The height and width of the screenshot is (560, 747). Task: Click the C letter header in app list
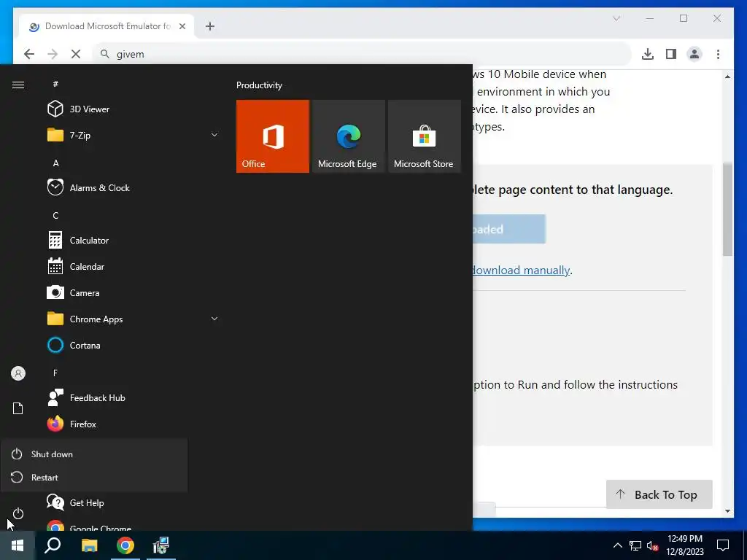55,216
